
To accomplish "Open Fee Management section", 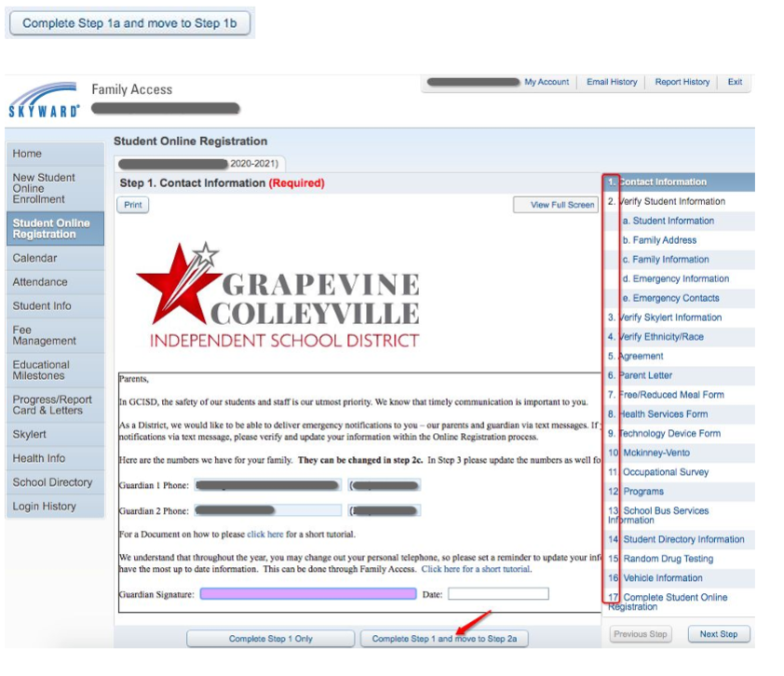I will pyautogui.click(x=55, y=335).
